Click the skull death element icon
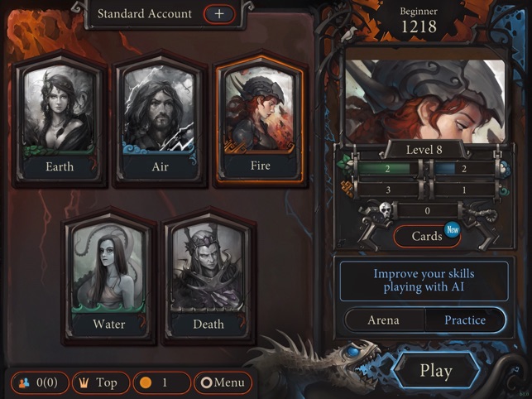Viewport: 532px width, 399px height. [x=386, y=210]
